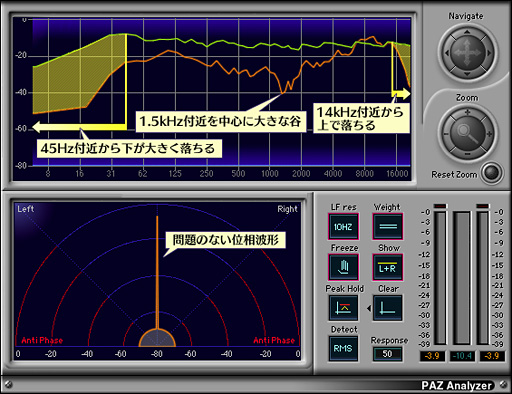Click the left meter peak readout -3.9

[432, 356]
